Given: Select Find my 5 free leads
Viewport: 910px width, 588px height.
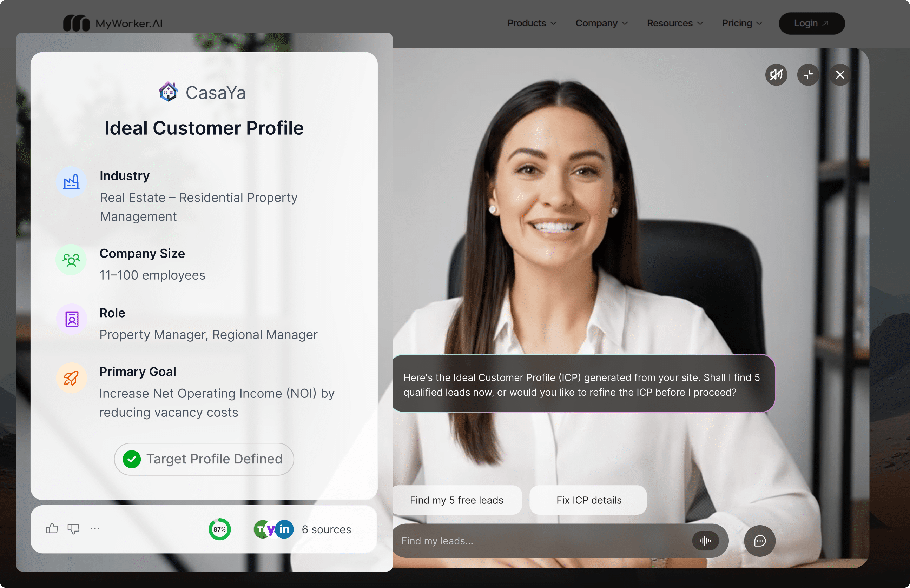Looking at the screenshot, I should point(457,500).
